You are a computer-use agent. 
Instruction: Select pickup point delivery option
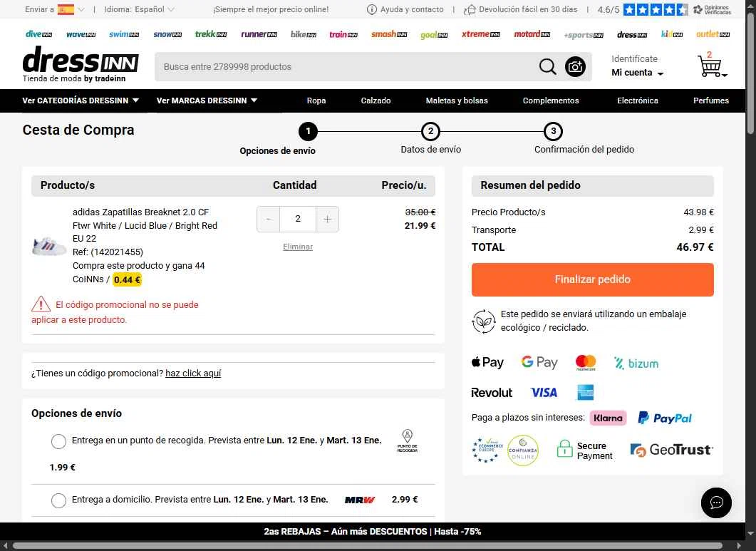click(x=59, y=441)
